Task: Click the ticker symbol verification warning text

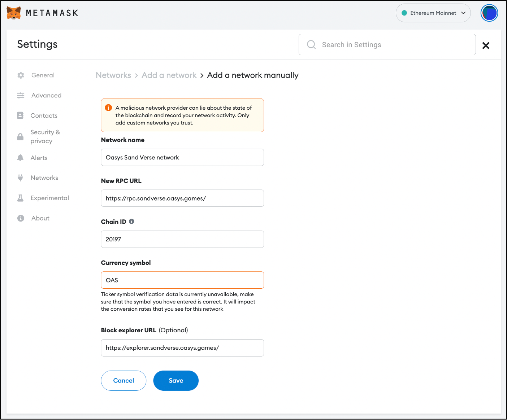Action: coord(178,302)
